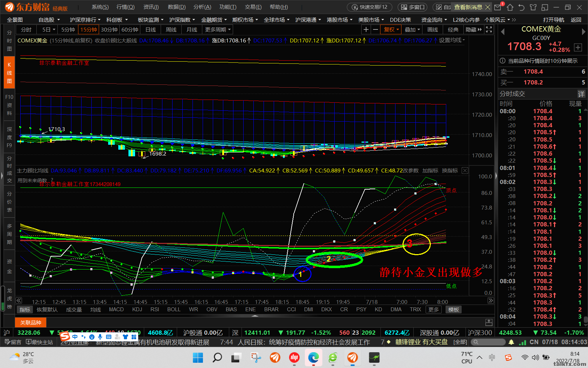This screenshot has height=368, width=588.
Task: Go to home via house icon
Action: point(510,7)
